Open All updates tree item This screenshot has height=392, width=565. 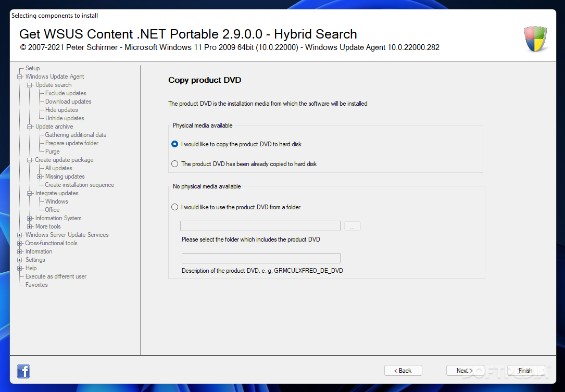pos(58,168)
